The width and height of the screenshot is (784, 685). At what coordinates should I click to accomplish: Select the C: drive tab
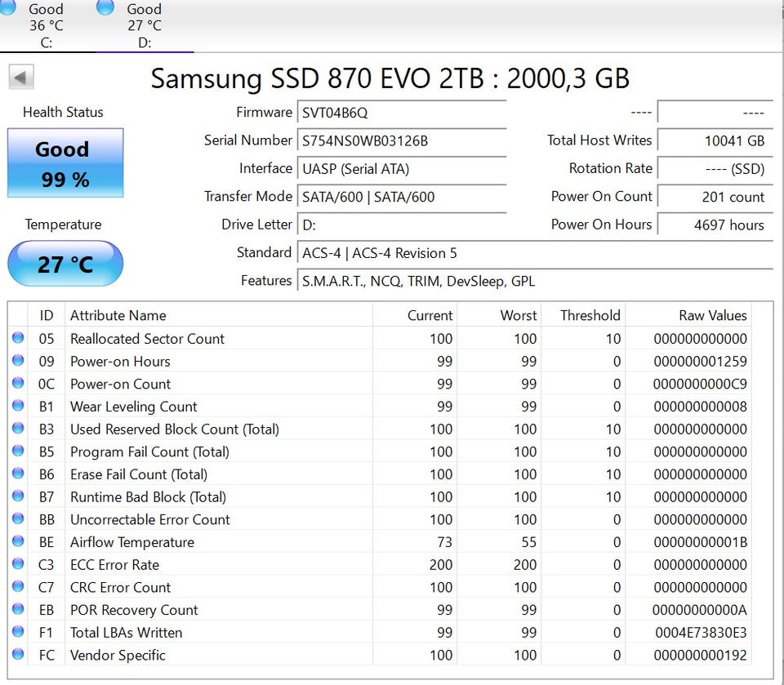pyautogui.click(x=47, y=25)
